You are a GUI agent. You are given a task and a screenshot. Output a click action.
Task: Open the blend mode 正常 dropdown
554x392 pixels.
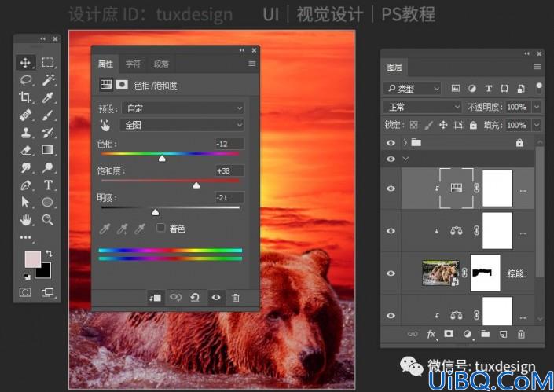423,107
